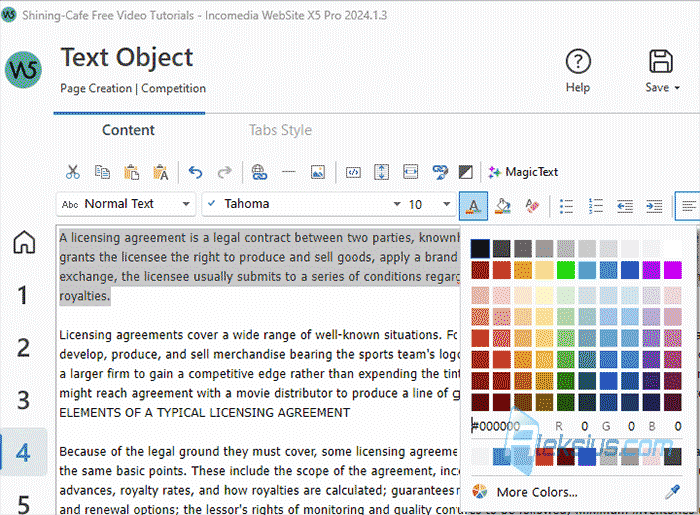Click the WebSite X5 logo
The image size is (700, 515).
tap(23, 70)
